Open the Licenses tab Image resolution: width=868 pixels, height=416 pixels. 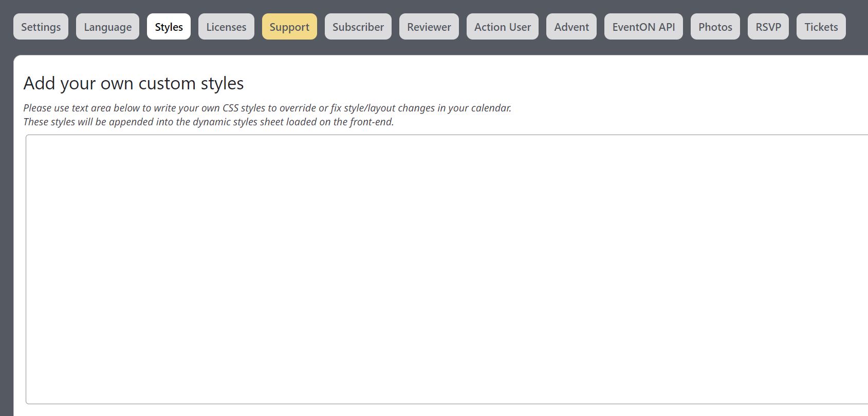pyautogui.click(x=226, y=27)
